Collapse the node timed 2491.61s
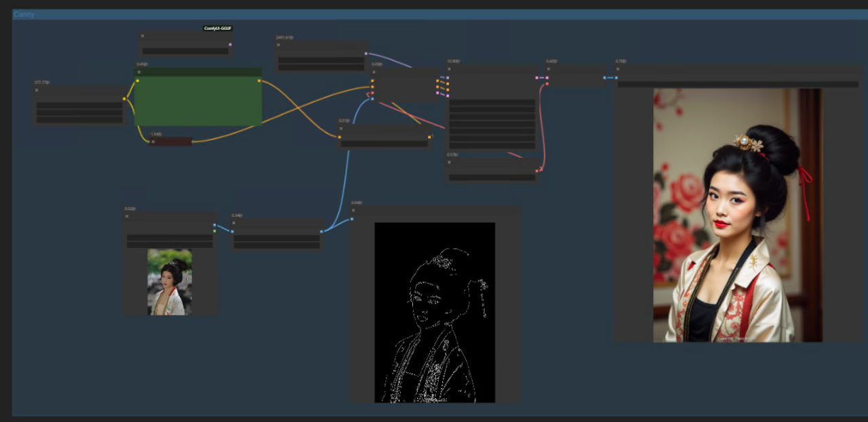This screenshot has height=422, width=868. [278, 45]
